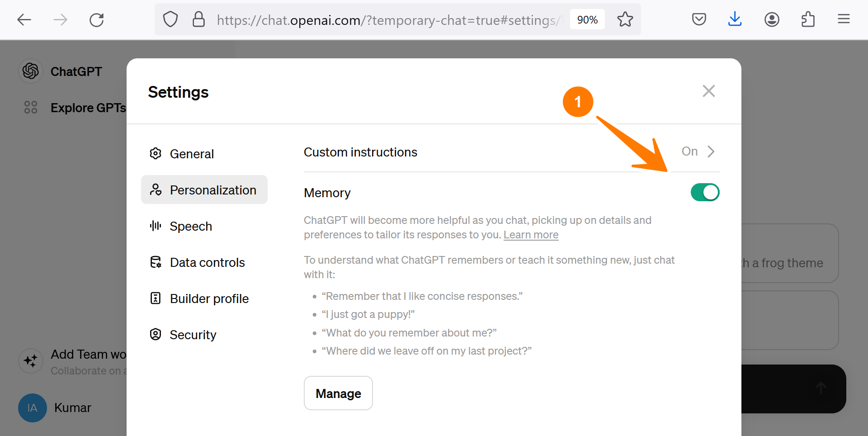The width and height of the screenshot is (868, 436).
Task: Click the browser shield tracking protection icon
Action: point(170,19)
